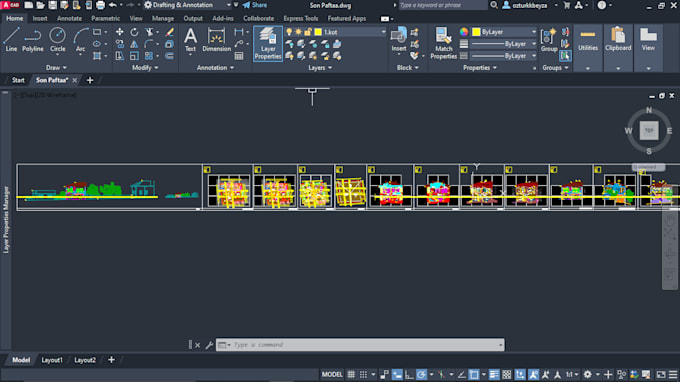This screenshot has width=680, height=382.
Task: Click the command line input field
Action: tap(360, 345)
